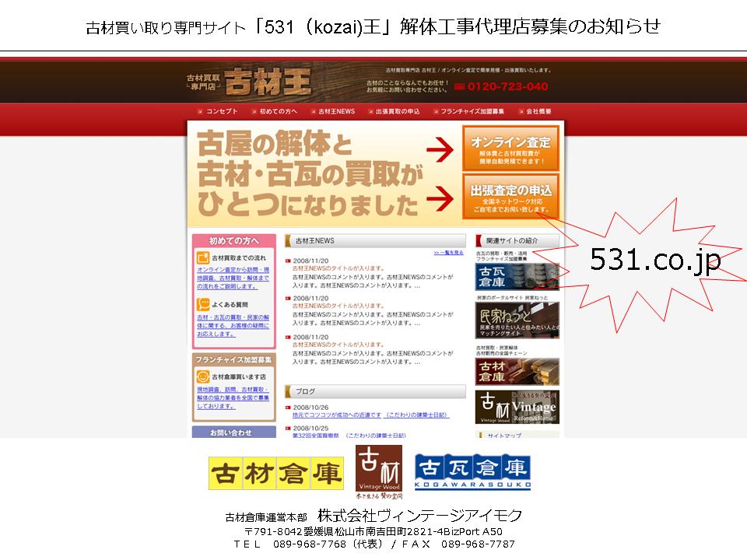Image resolution: width=747 pixels, height=560 pixels.
Task: Open the コンセプト menu item
Action: click(x=218, y=111)
